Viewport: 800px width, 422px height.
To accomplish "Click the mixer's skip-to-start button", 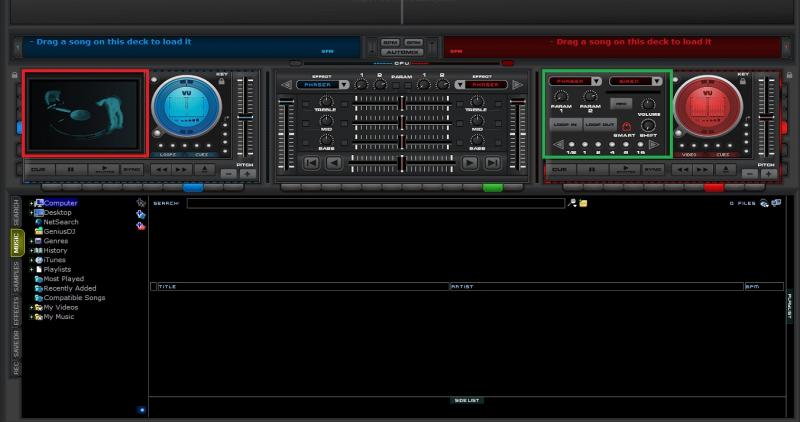I will (x=312, y=163).
